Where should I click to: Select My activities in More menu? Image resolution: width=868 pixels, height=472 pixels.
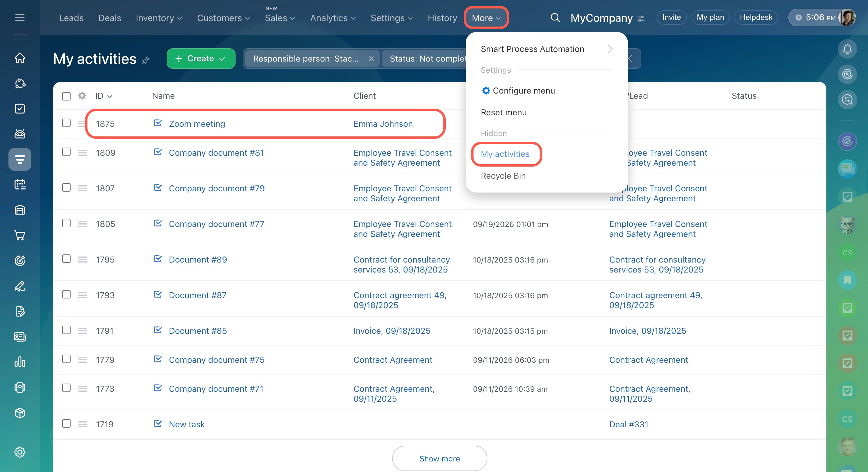pos(505,154)
